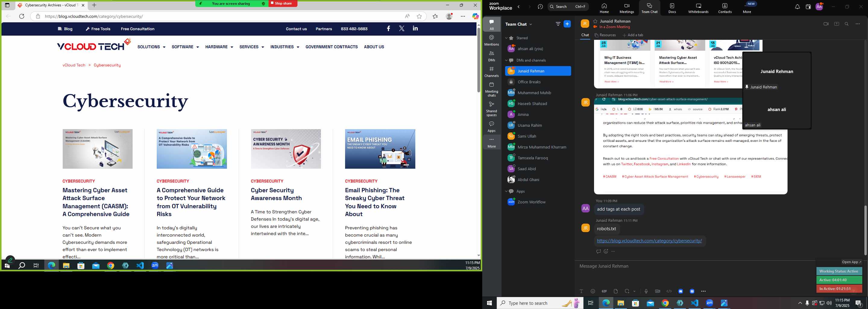Click the Cyber Security Awareness Month thumbnail

tap(286, 149)
